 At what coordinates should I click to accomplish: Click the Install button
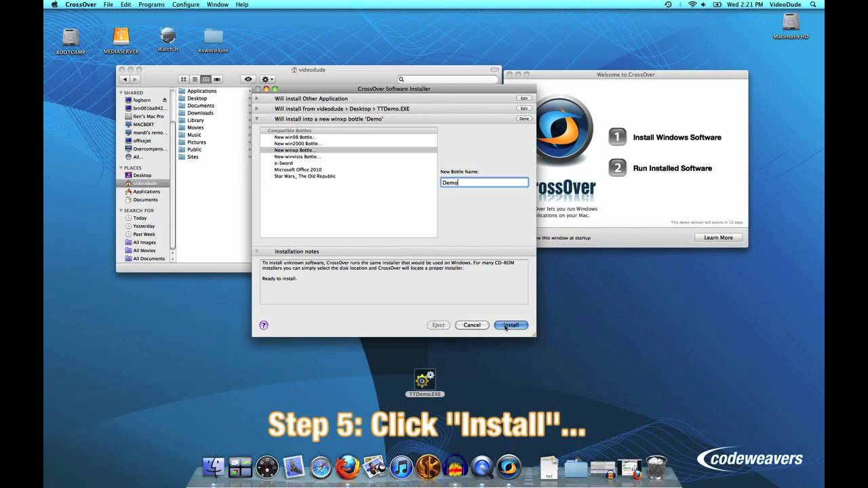tap(511, 325)
